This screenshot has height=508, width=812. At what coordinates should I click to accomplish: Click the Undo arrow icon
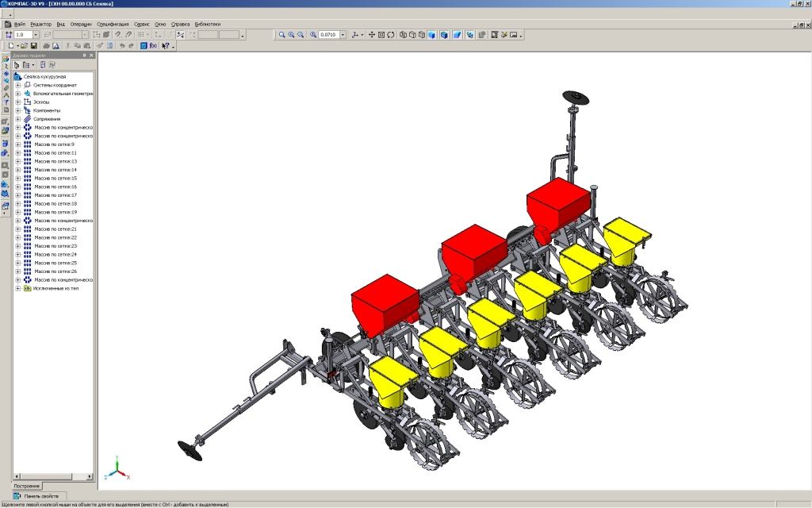coord(121,46)
